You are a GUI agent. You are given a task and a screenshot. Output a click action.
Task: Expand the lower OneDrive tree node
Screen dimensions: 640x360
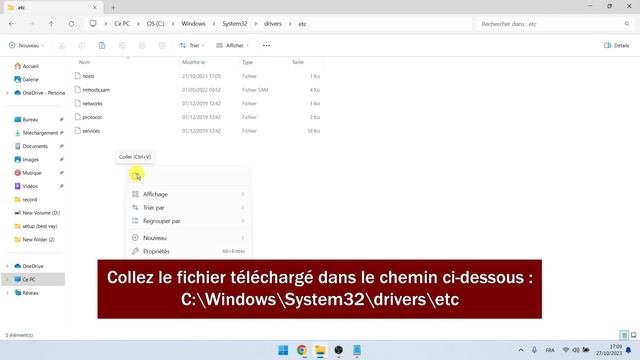(x=7, y=266)
